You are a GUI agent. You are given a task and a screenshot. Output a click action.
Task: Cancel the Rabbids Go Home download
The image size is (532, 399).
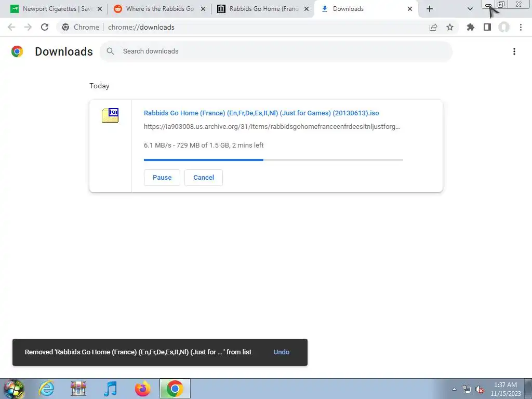(x=204, y=178)
